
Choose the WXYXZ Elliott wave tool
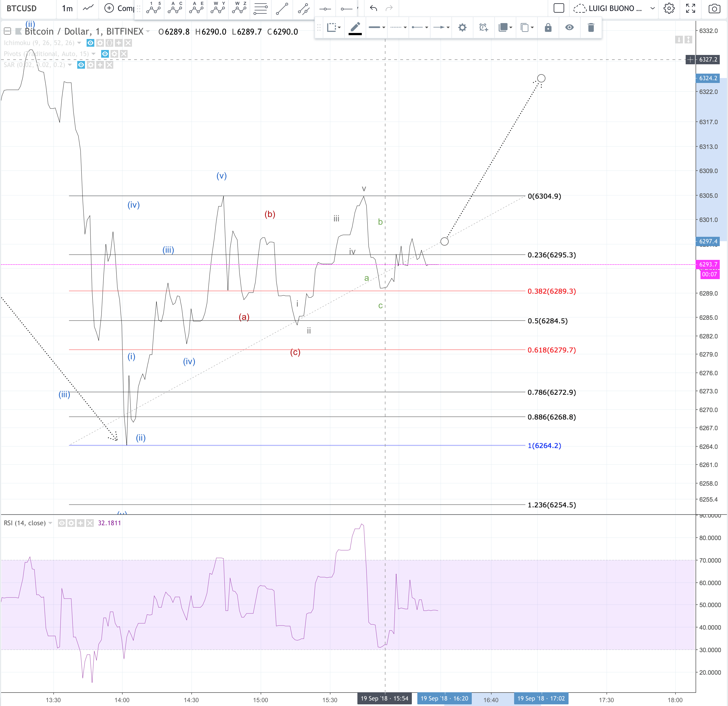point(239,8)
